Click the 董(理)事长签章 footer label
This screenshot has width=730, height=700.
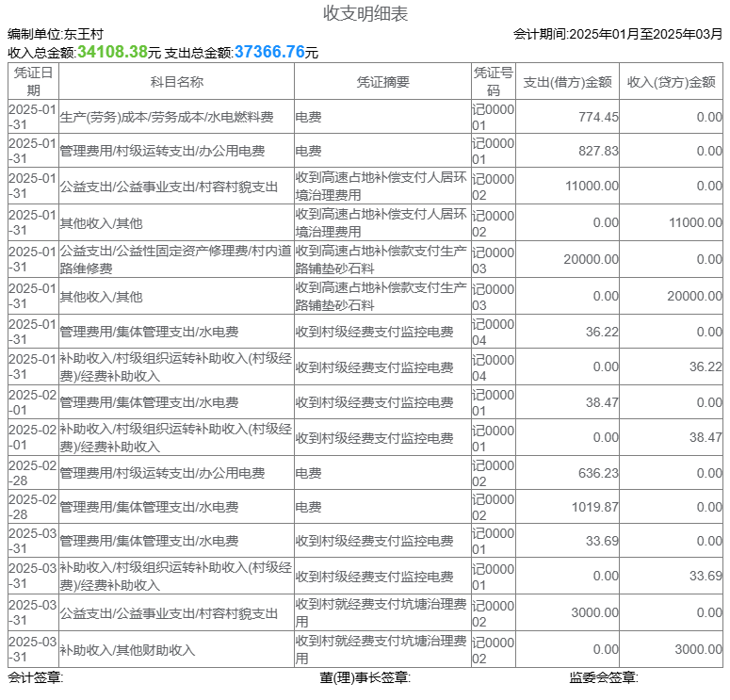pos(365,677)
